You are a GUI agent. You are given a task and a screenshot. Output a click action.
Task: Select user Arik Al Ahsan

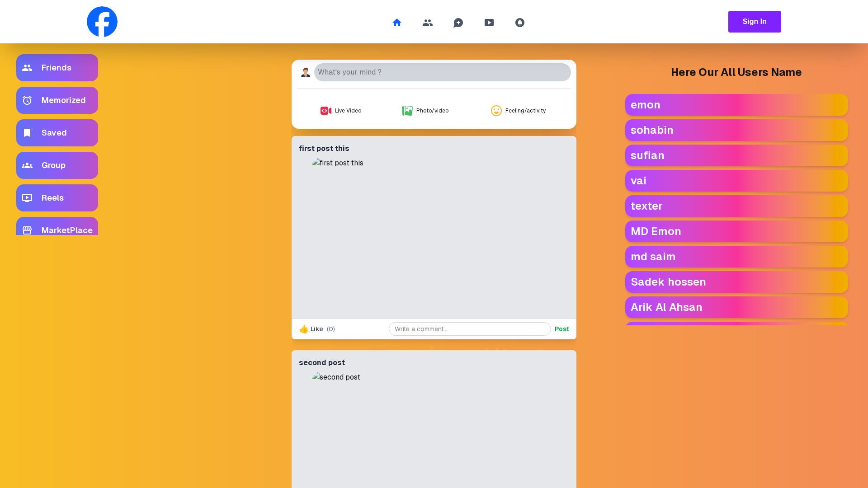point(736,307)
